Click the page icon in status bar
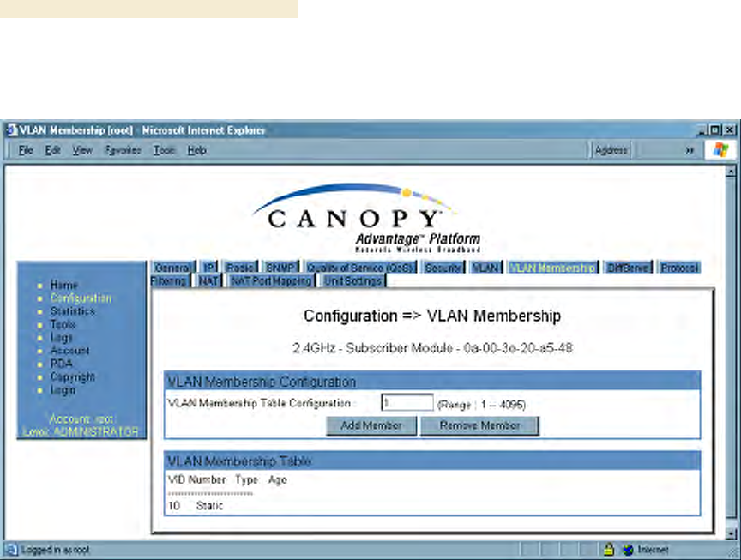Screen dimensions: 741x560 11,550
